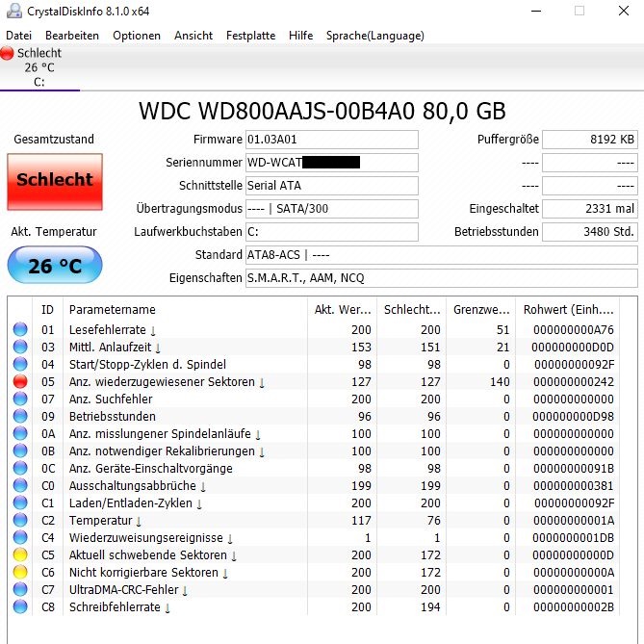Open the Ansicht menu

[193, 36]
